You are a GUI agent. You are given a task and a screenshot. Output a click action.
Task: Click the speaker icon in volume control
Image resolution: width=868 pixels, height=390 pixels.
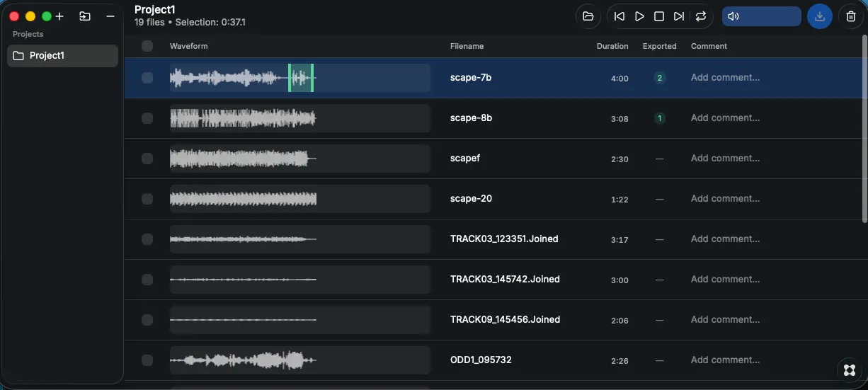733,16
